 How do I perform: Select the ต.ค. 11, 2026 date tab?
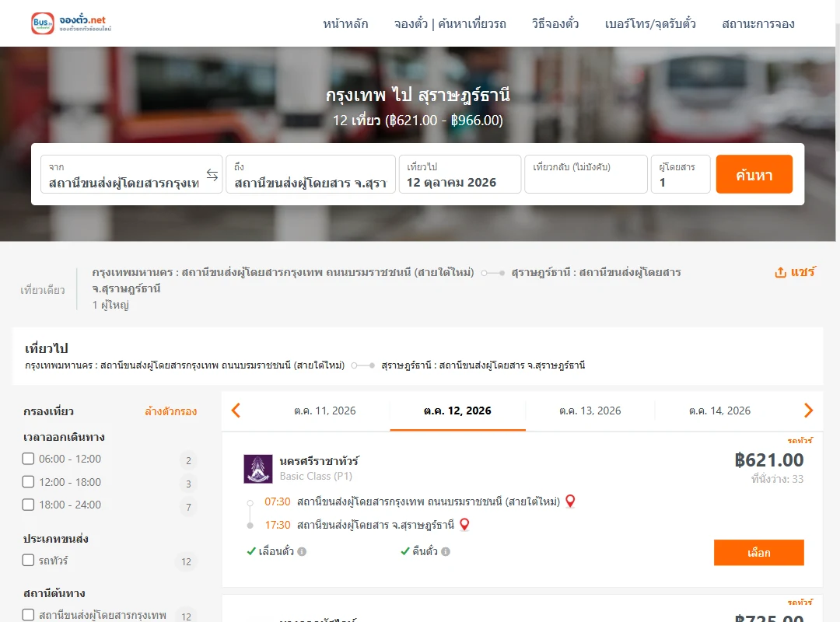pos(324,411)
